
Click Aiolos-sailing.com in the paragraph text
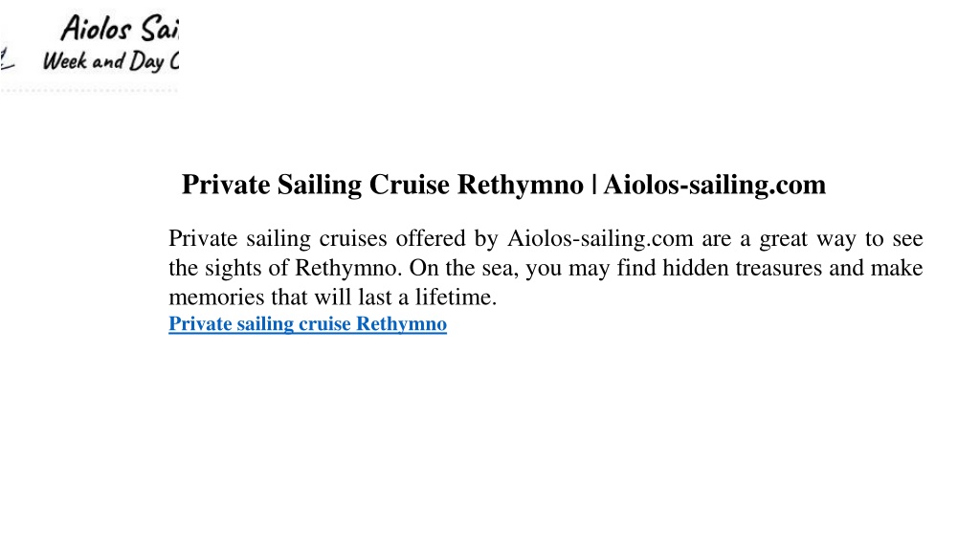[x=600, y=238]
